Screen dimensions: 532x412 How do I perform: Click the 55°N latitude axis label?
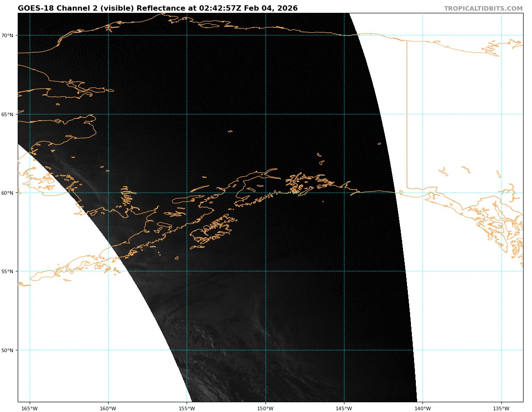9,271
